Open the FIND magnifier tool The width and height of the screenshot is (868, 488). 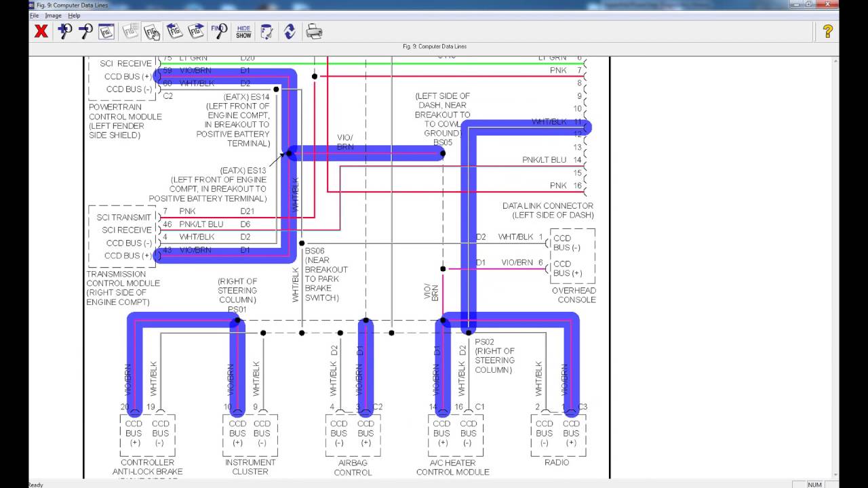pos(219,31)
